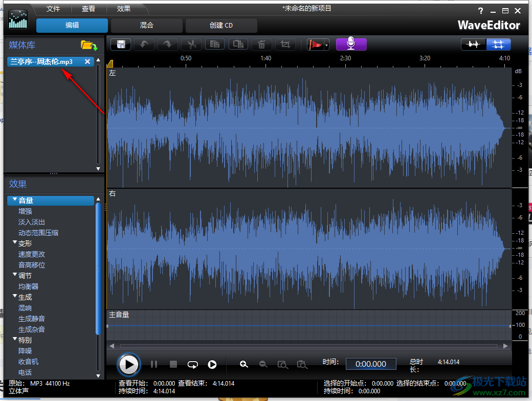Collapse the 音量 effects category
The height and width of the screenshot is (401, 532).
(15, 200)
